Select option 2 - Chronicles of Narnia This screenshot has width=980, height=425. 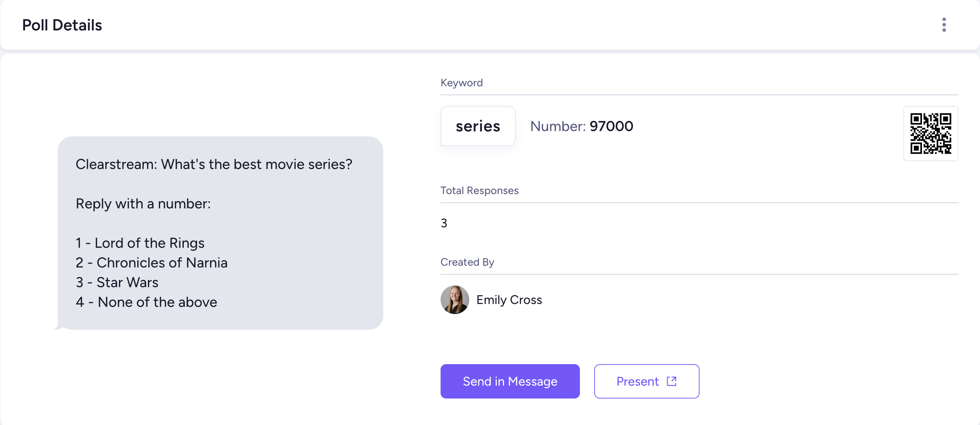tap(152, 263)
